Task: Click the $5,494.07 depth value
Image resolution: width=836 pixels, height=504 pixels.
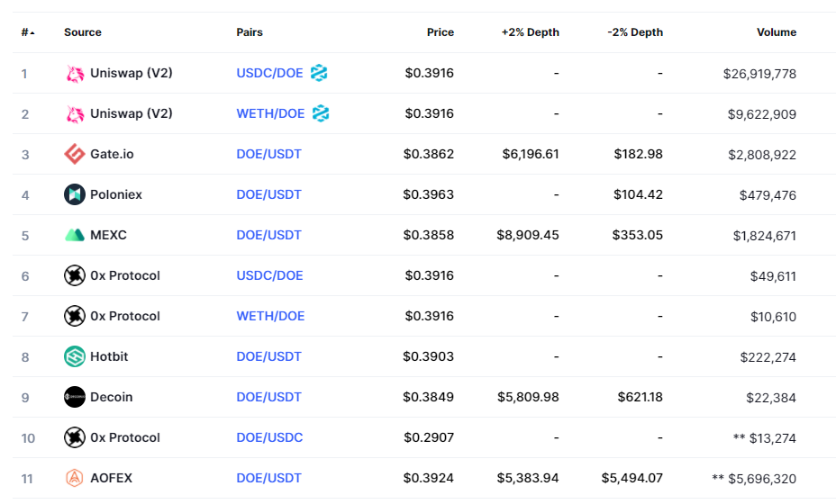Action: 632,478
